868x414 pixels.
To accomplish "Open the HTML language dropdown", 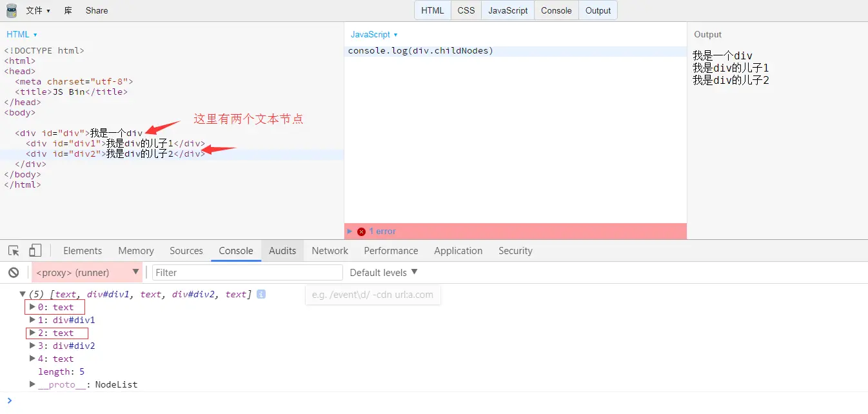I will click(22, 34).
